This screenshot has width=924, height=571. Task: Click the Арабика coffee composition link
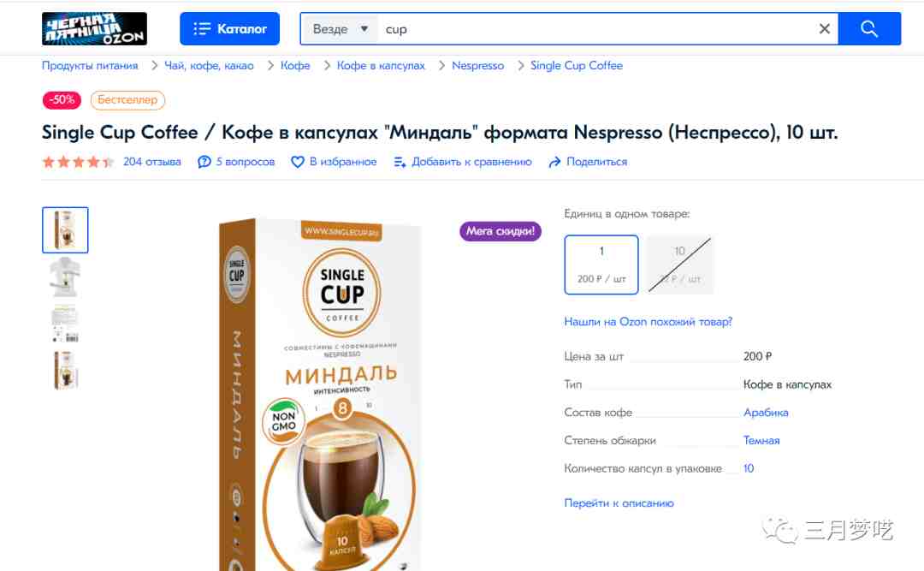(x=766, y=413)
